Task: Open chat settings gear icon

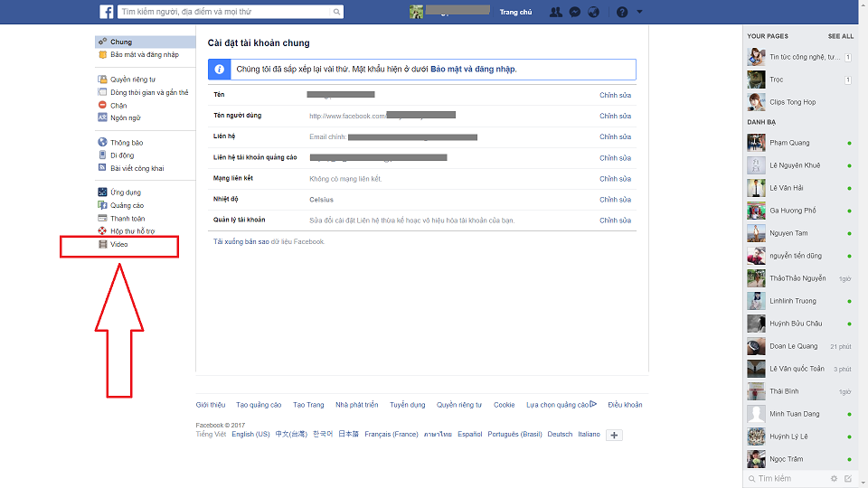Action: pos(834,479)
